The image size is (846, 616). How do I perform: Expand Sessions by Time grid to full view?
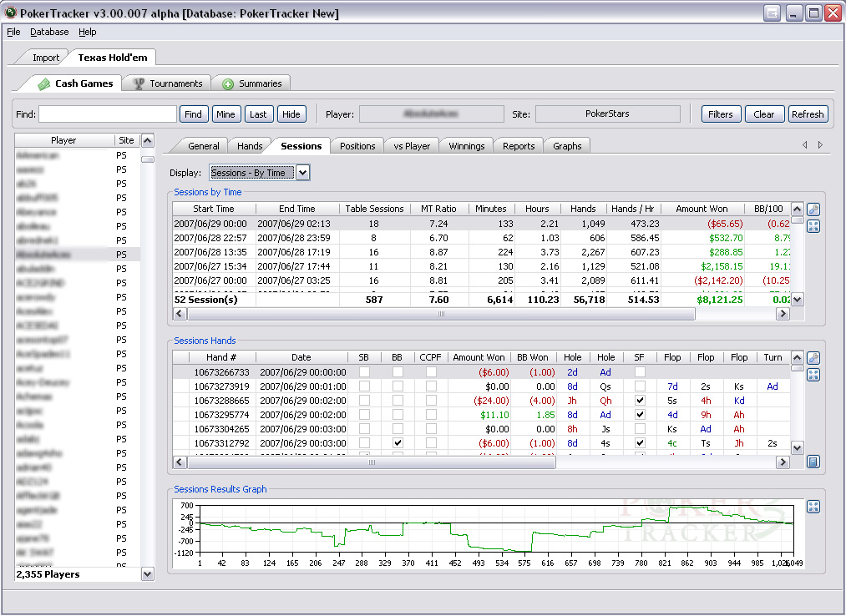[813, 226]
